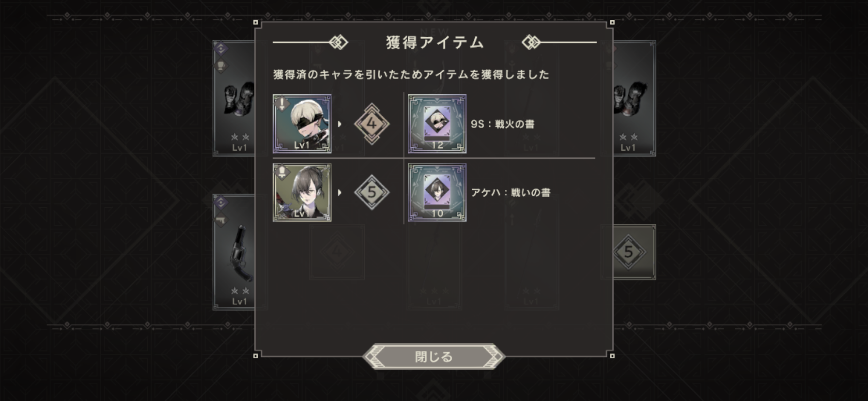Click the 9S：戦火の書 item name text

(502, 124)
